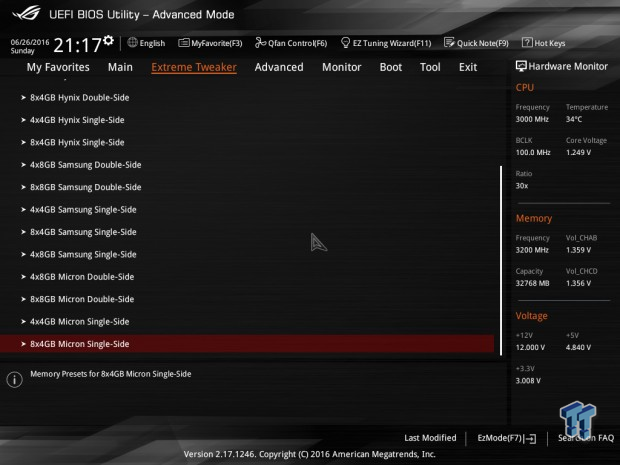This screenshot has width=620, height=465.
Task: Click the EZ Tuning Wizard lightbulb icon
Action: click(345, 42)
